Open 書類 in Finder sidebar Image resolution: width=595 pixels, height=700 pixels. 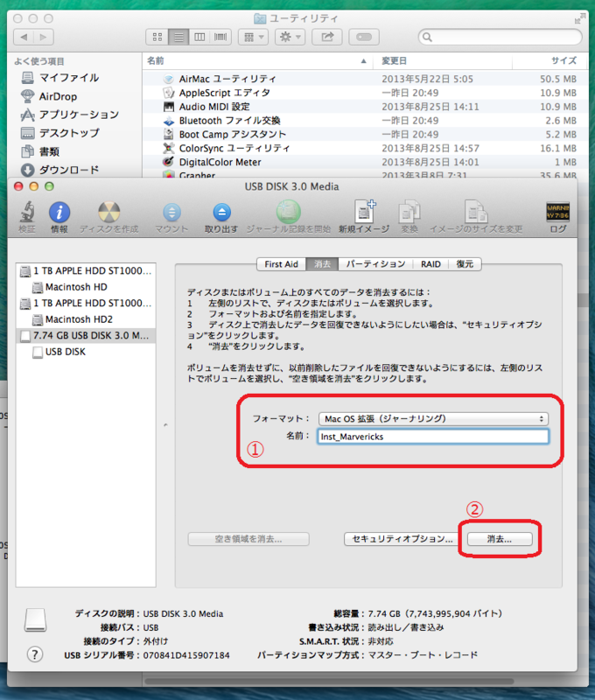pos(40,151)
